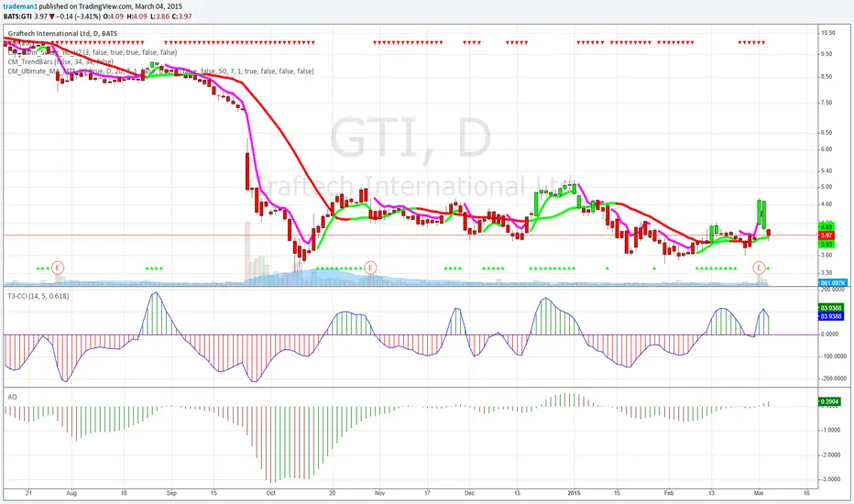Click the Sep label on date axis
854x504 pixels.
pyautogui.click(x=171, y=493)
